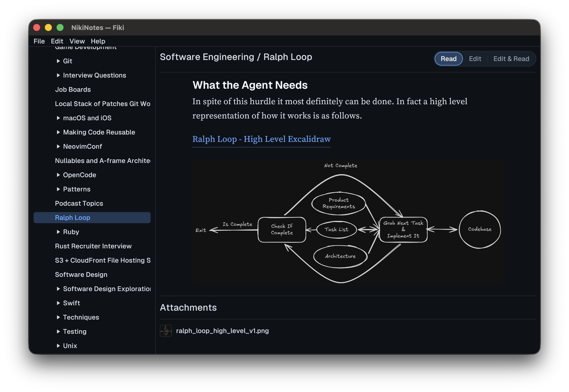Click the Software Engineering / Ralph Loop title

coord(236,57)
